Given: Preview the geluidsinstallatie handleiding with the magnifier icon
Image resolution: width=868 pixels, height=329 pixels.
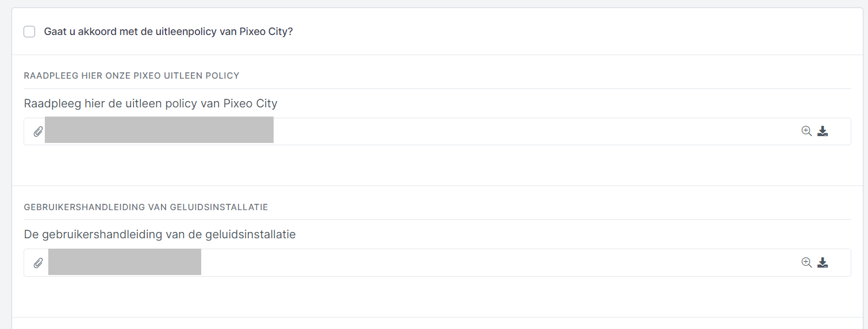Looking at the screenshot, I should [x=806, y=262].
